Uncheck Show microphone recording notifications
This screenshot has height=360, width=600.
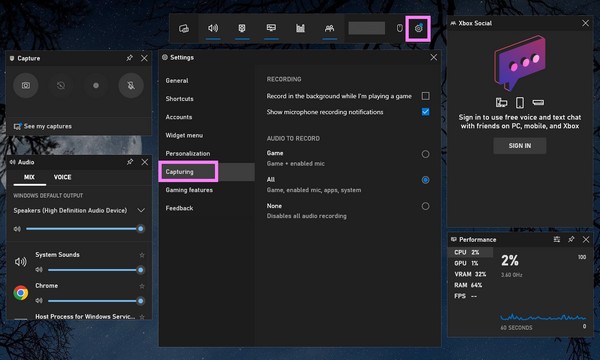pos(425,112)
